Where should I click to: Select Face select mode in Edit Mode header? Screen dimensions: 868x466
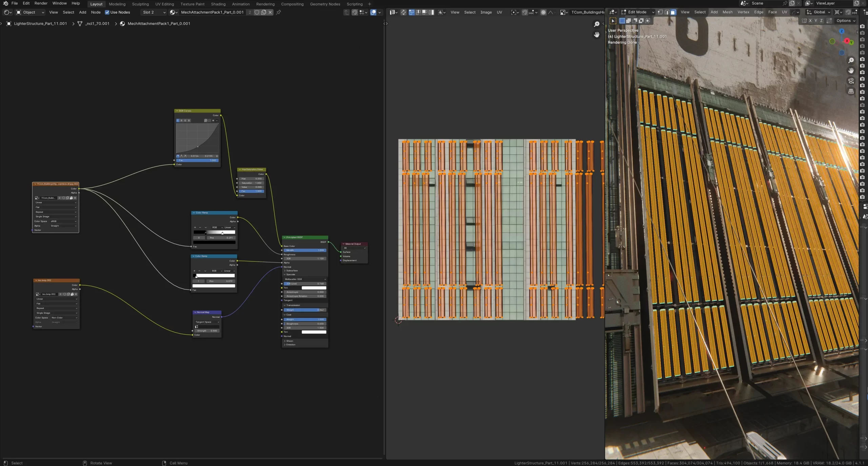click(x=673, y=12)
